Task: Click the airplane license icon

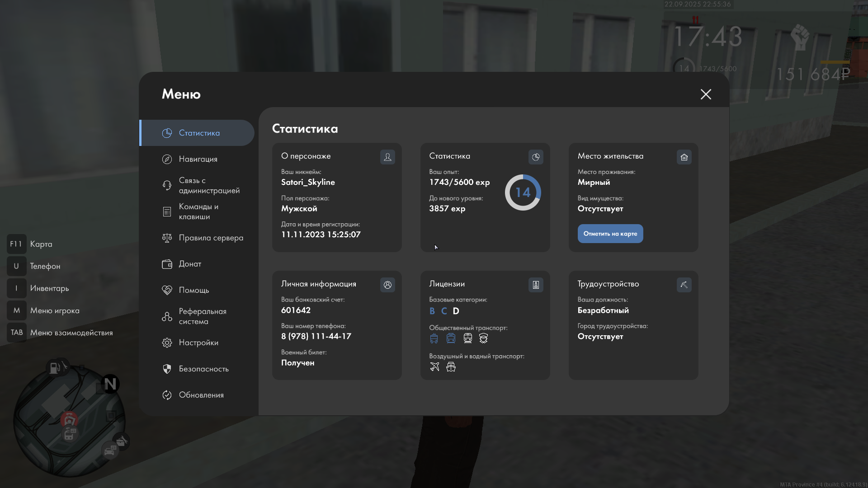Action: point(434,366)
